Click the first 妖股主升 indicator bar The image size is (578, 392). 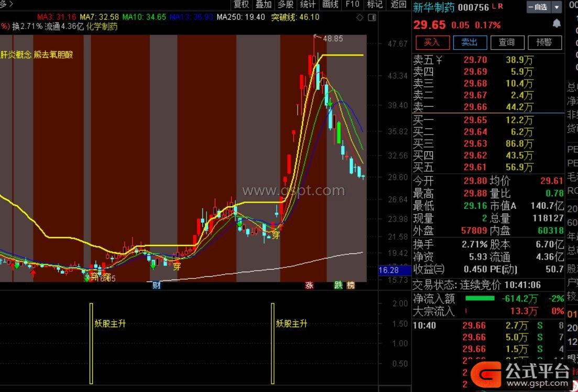click(x=91, y=343)
